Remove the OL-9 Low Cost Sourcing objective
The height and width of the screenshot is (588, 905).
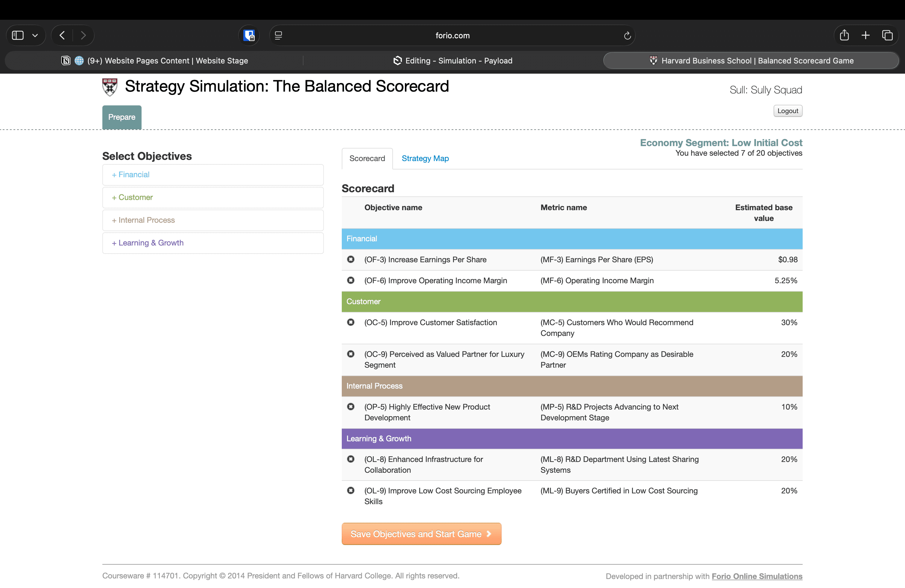[350, 490]
